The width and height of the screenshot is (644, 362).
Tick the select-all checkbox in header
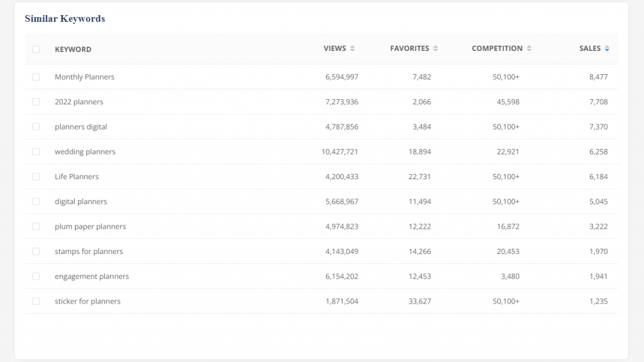36,50
